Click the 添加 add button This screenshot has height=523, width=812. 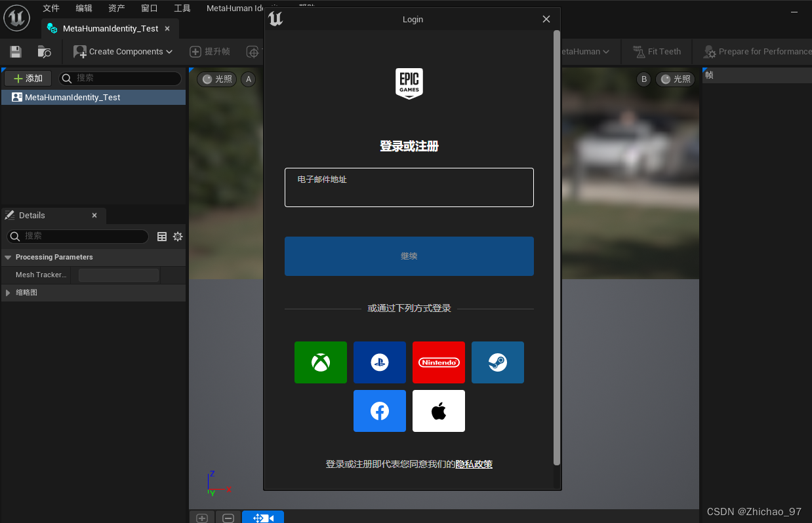coord(28,79)
